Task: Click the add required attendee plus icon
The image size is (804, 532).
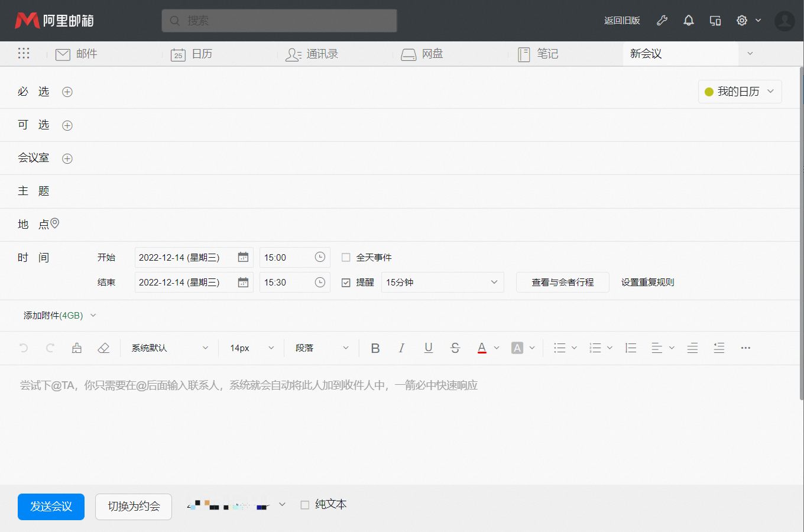Action: coord(67,92)
